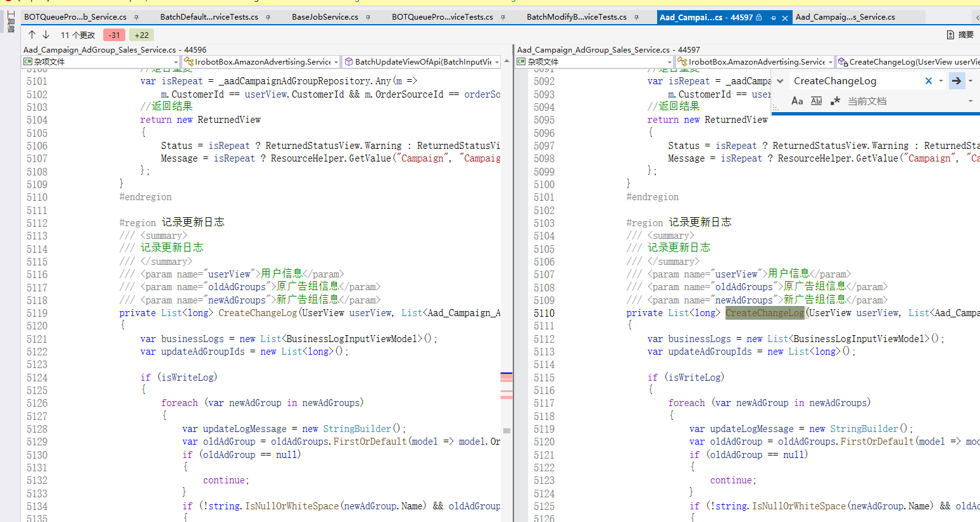Click highlighted CreateChangeLog on line 5110
980x522 pixels.
click(x=765, y=313)
